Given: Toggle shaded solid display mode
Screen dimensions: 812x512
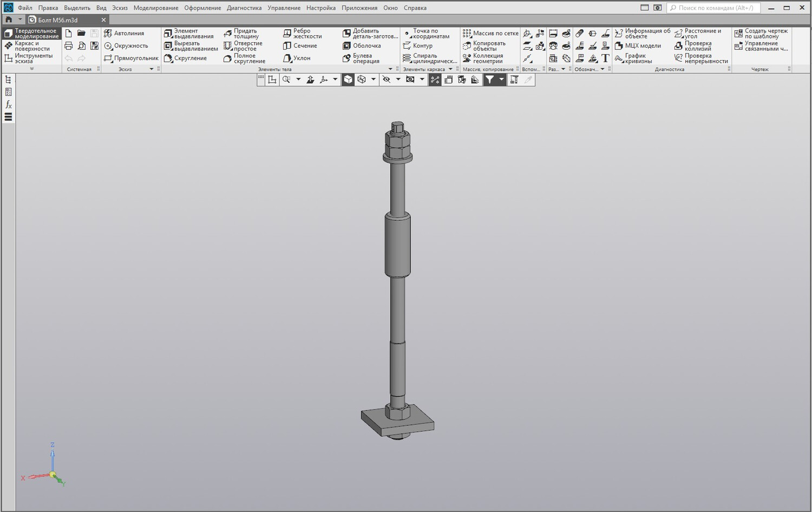Looking at the screenshot, I should coord(348,80).
